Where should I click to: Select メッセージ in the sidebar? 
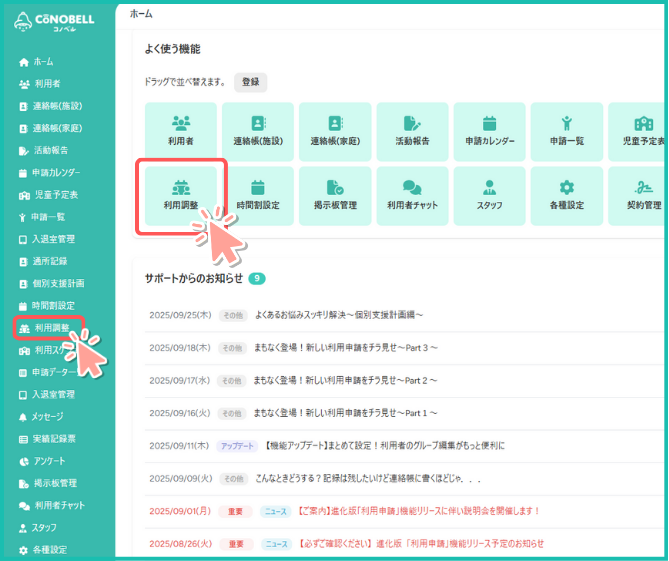[x=47, y=416]
